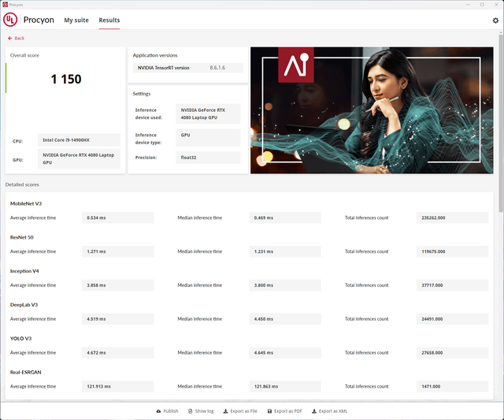Click the DeepLab V3 heading

[24, 305]
